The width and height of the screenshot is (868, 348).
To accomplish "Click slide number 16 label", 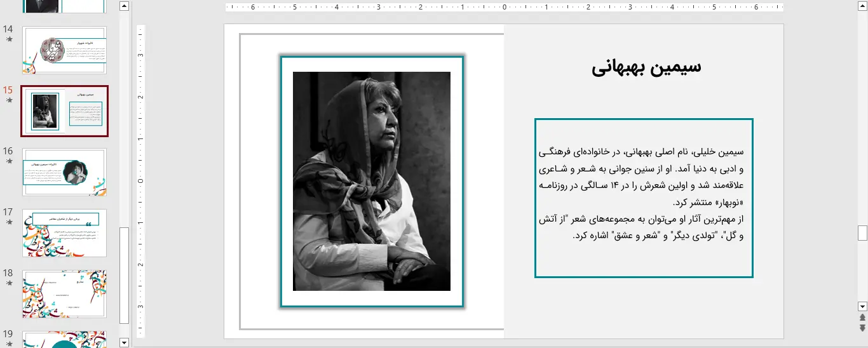I will 8,151.
